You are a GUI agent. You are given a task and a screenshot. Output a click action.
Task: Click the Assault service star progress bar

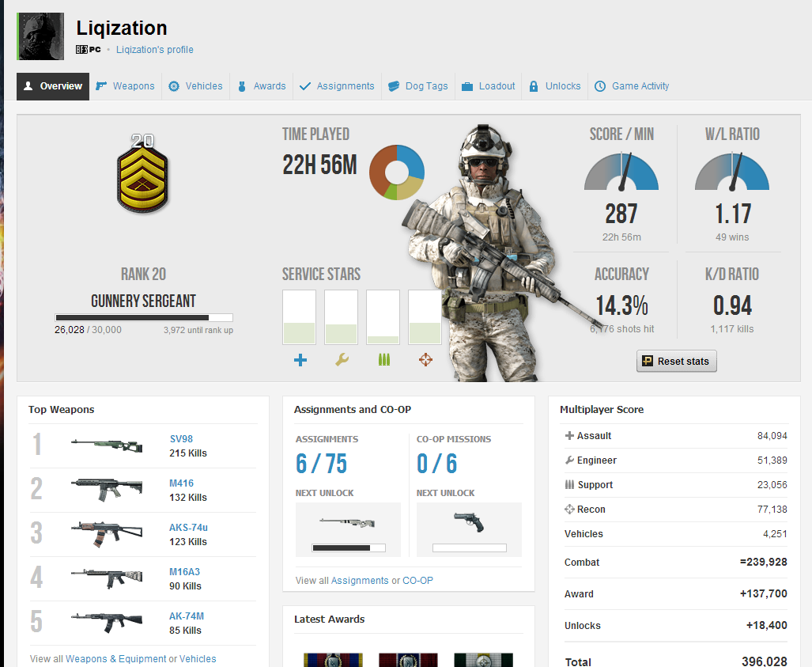(x=300, y=317)
